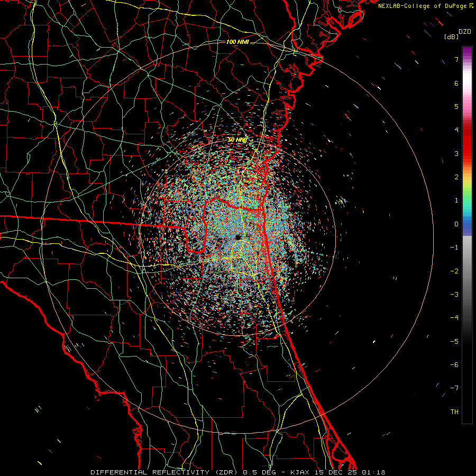This screenshot has width=476, height=476.
Task: Click the -4 value on the color scale
Action: tap(454, 318)
